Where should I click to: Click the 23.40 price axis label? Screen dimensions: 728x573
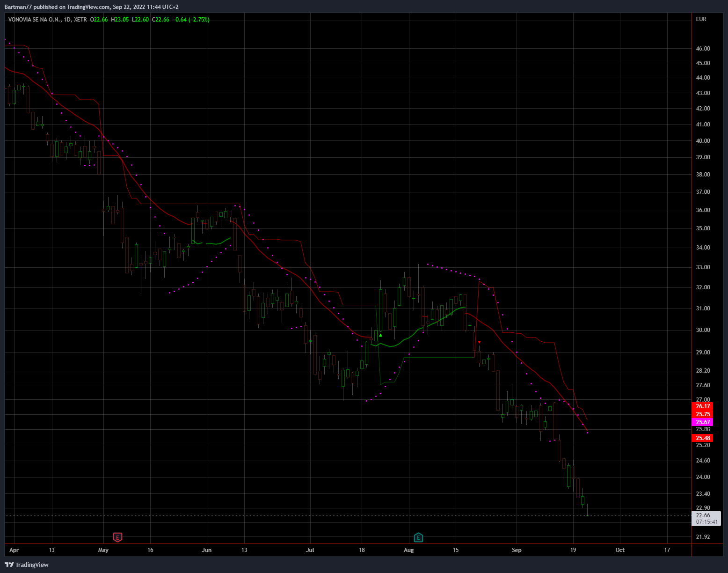coord(703,494)
